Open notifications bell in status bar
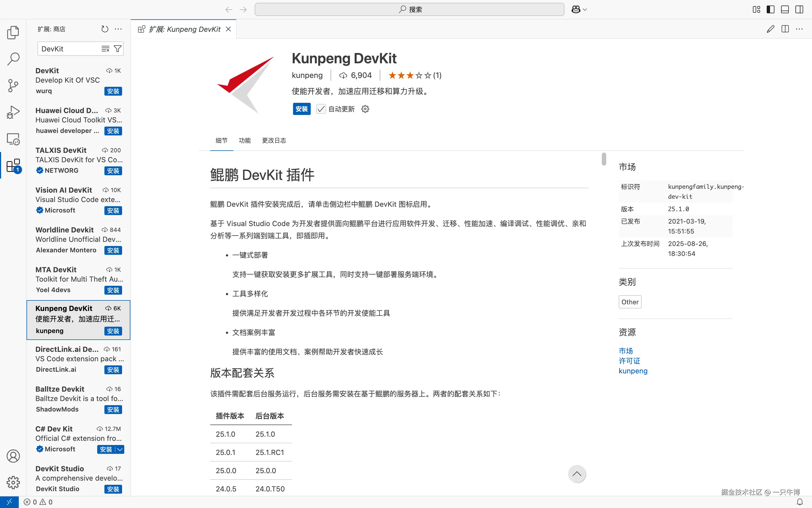The image size is (812, 508). click(x=800, y=502)
